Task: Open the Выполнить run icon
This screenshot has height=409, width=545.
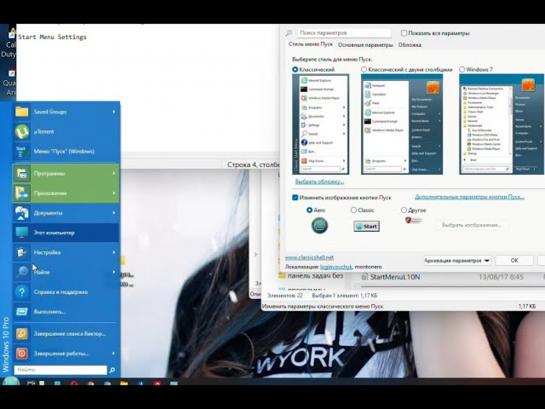Action: pos(22,312)
